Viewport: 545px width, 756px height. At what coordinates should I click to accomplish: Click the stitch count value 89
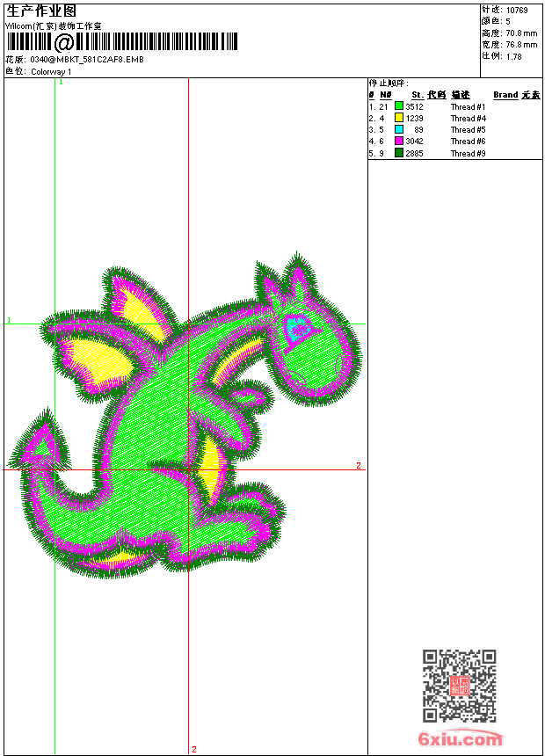(418, 130)
